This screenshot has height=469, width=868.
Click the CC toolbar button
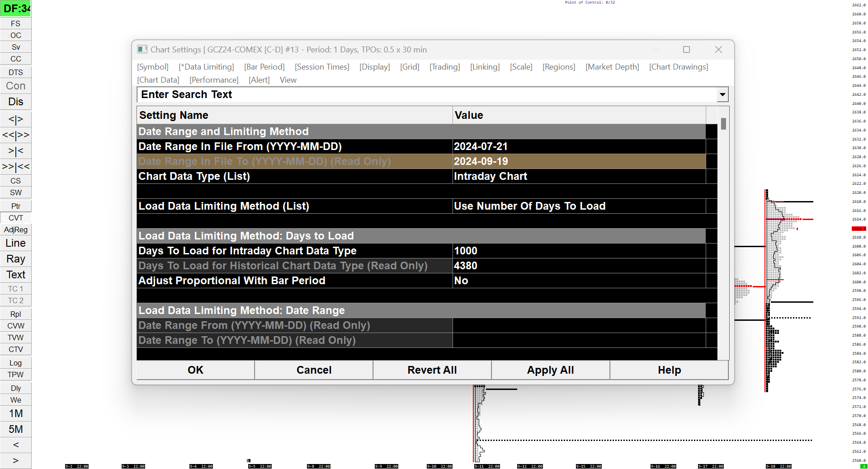tap(15, 59)
